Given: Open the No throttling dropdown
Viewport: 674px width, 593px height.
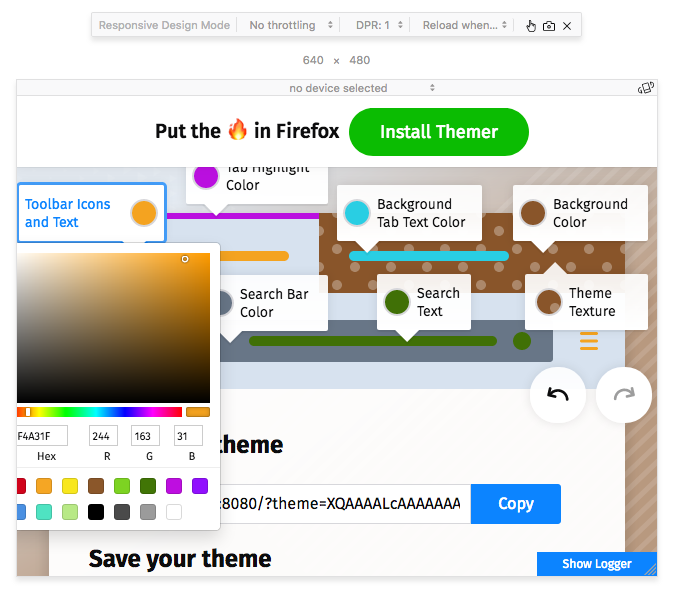Looking at the screenshot, I should pos(291,25).
